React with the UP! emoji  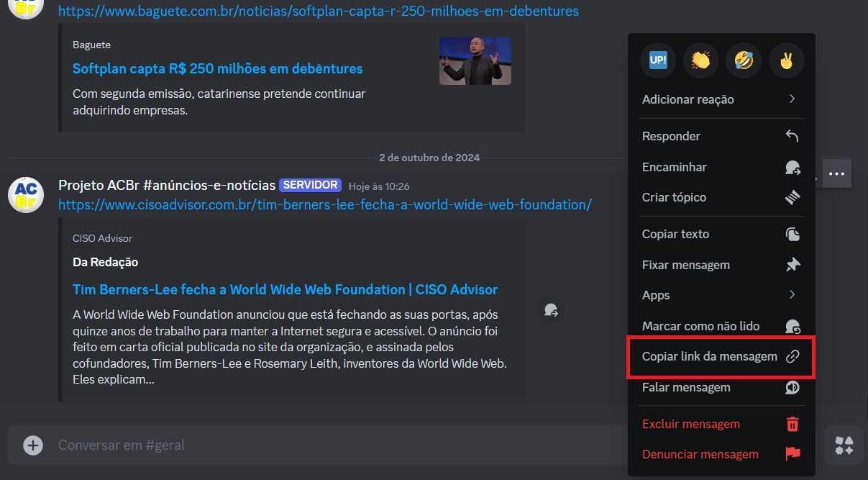tap(658, 60)
